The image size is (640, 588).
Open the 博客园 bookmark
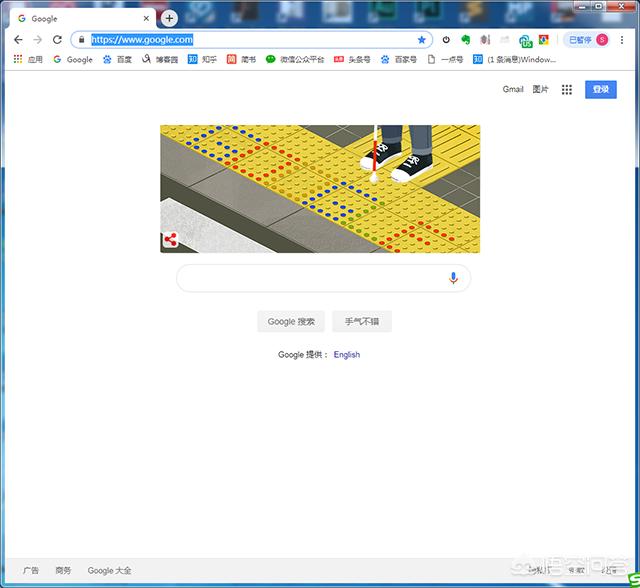tap(160, 59)
